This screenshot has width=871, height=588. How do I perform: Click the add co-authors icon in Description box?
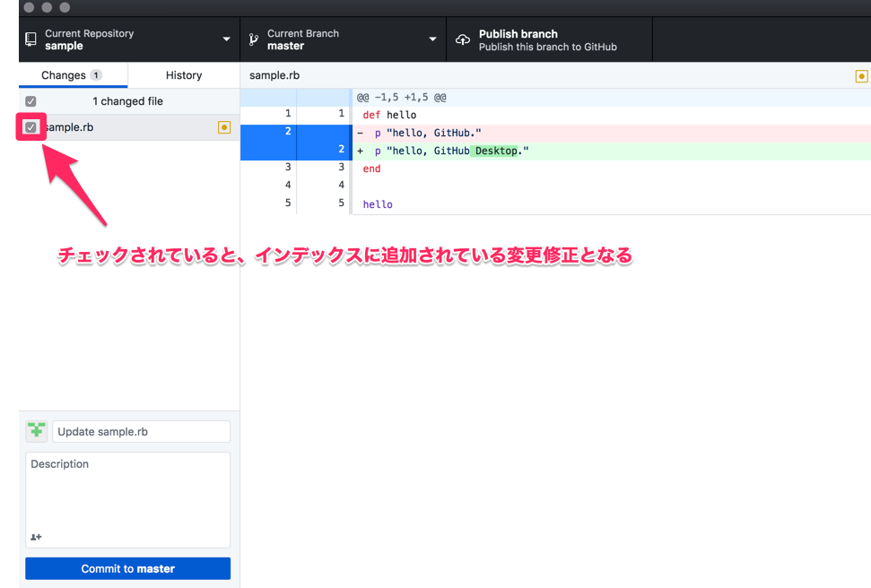36,537
